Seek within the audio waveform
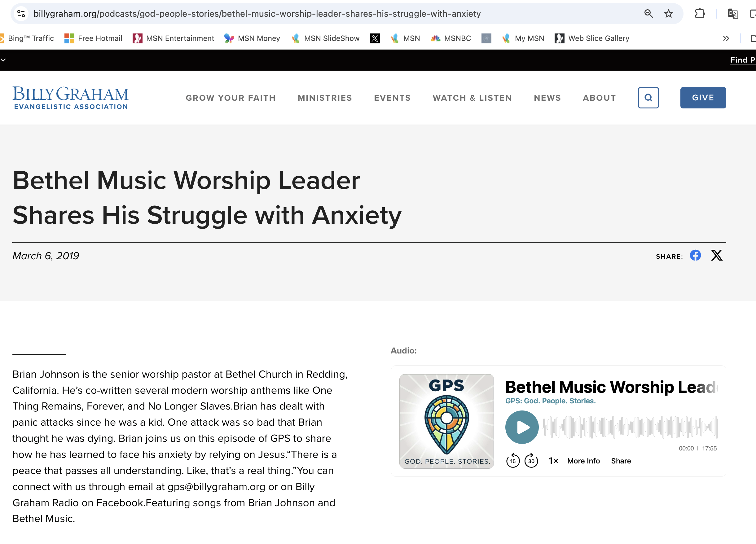This screenshot has height=544, width=756. click(x=630, y=427)
